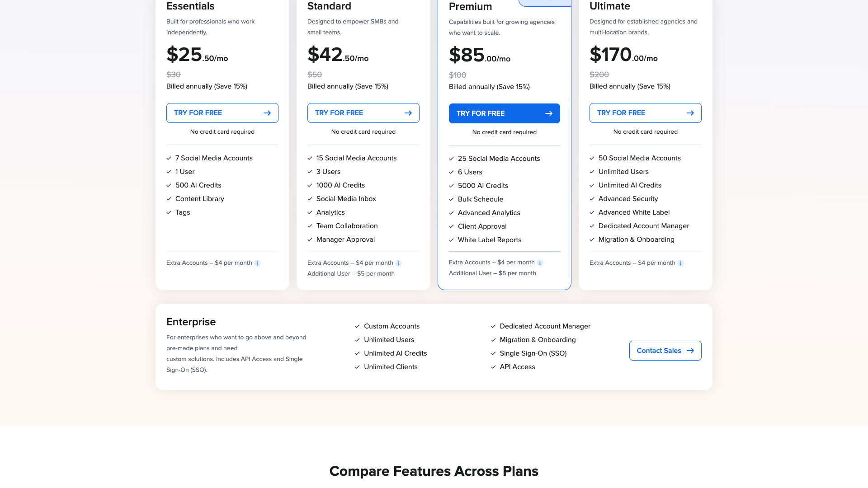Click the Enterprise plan heading
868x488 pixels.
pyautogui.click(x=191, y=322)
